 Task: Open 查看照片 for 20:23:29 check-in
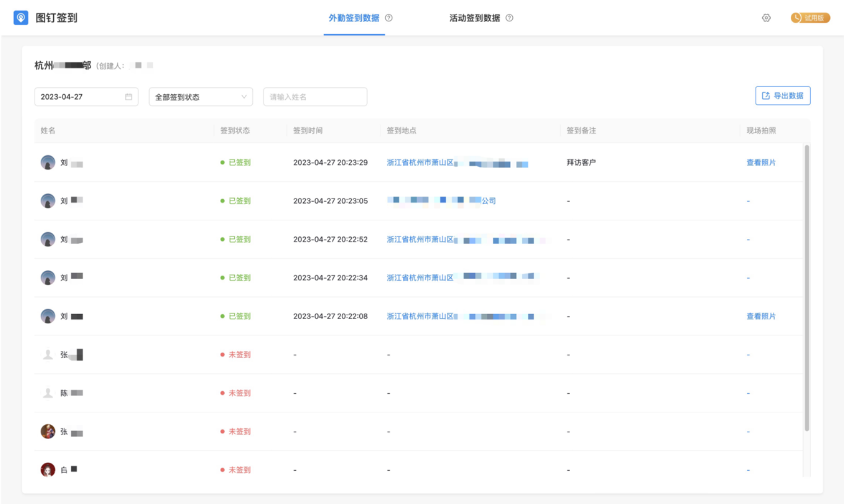click(x=761, y=162)
